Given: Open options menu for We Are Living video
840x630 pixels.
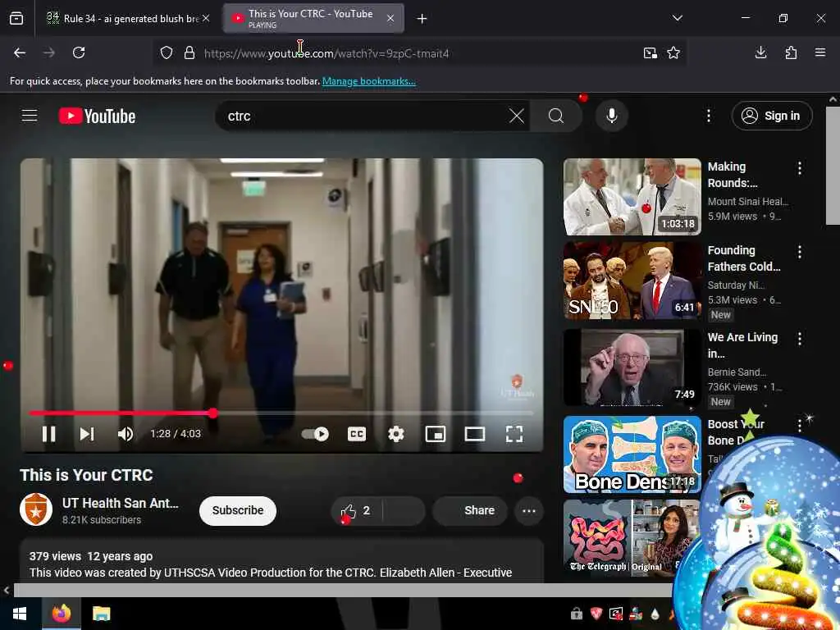Looking at the screenshot, I should click(799, 339).
